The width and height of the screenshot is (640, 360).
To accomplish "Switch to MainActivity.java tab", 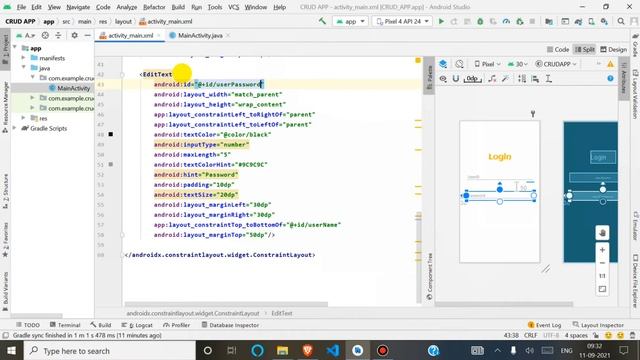I will pyautogui.click(x=200, y=36).
